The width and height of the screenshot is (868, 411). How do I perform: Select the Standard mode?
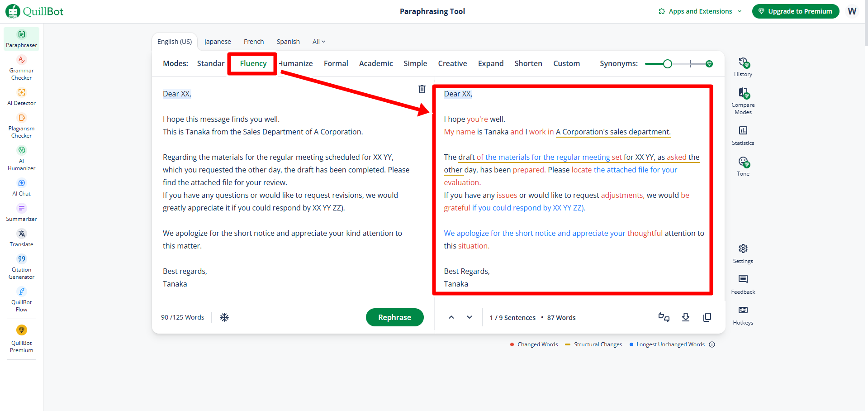click(x=211, y=63)
